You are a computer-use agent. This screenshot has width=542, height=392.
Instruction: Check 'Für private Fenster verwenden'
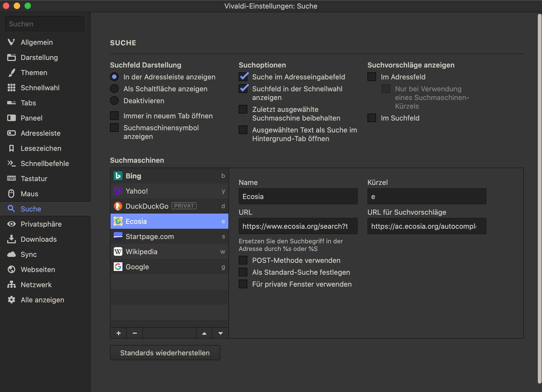243,284
